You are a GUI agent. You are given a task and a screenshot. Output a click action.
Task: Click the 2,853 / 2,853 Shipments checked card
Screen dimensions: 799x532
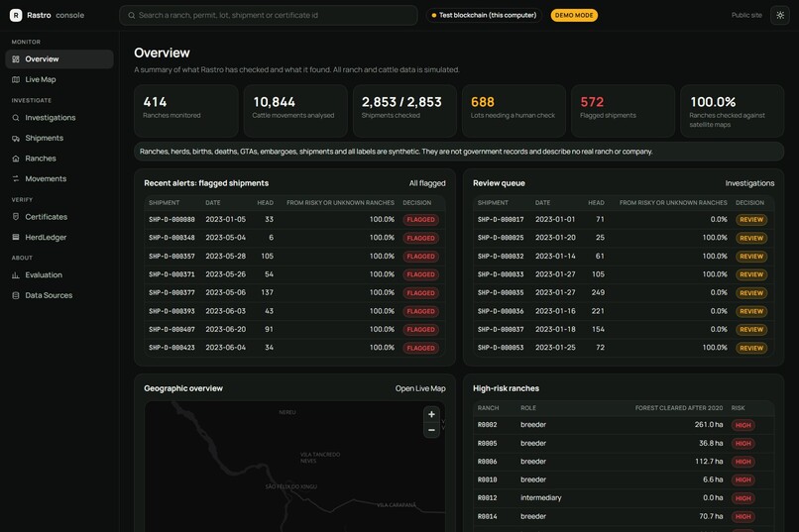tap(404, 111)
